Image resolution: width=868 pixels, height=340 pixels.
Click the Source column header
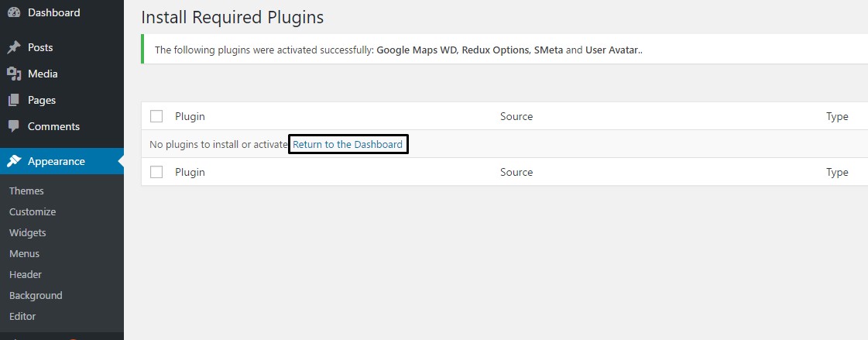(x=516, y=116)
